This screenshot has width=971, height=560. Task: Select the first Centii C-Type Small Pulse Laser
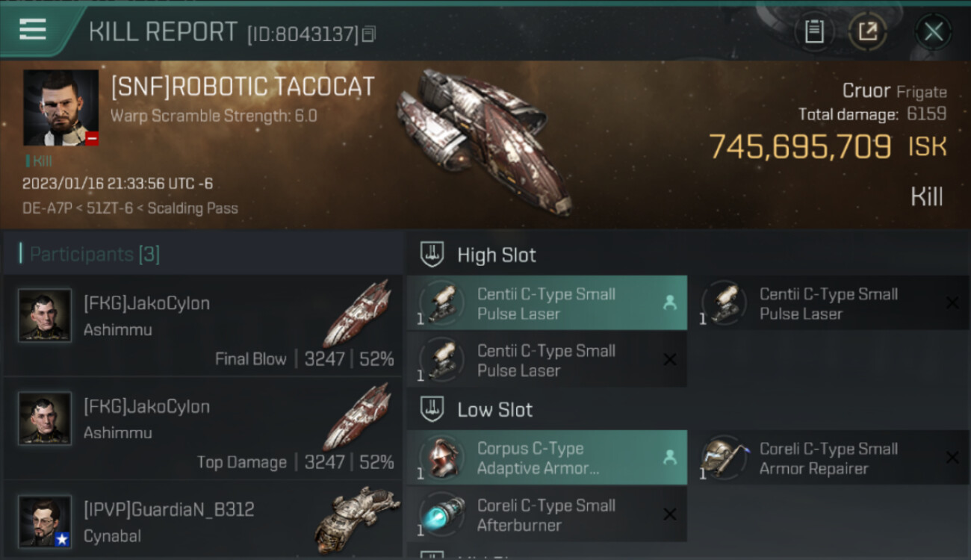coord(547,303)
